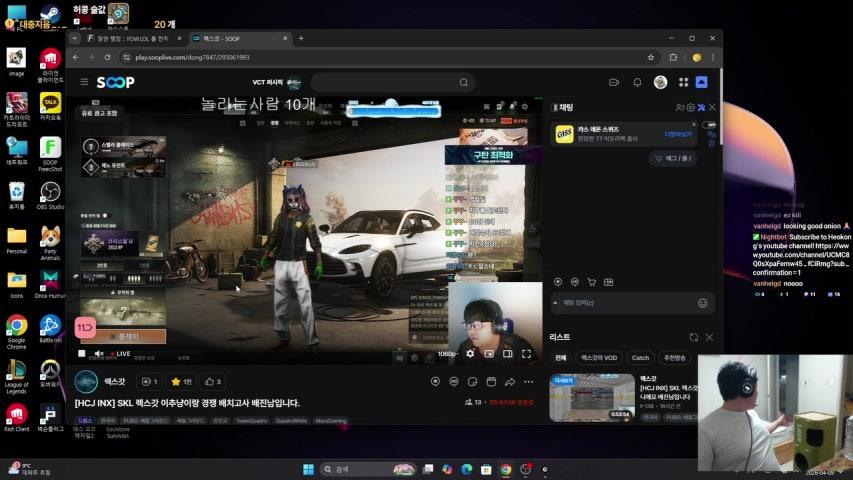Add streamer to favorites with star
This screenshot has height=480, width=853.
[181, 382]
